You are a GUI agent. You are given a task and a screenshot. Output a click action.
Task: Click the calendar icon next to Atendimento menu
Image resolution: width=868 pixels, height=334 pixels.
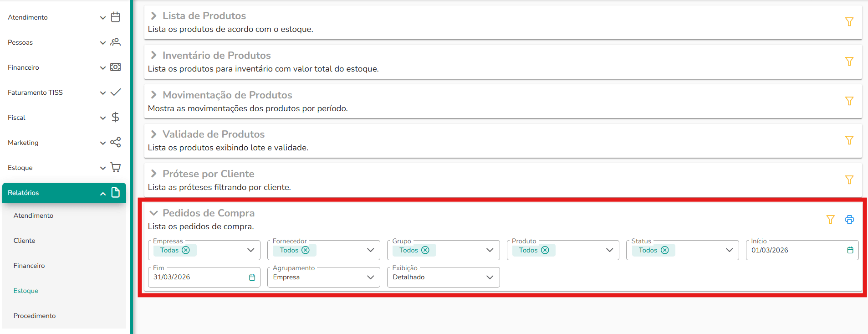pos(116,17)
